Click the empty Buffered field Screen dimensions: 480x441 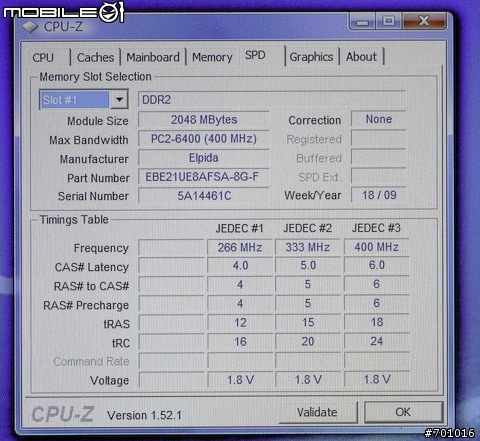(378, 157)
